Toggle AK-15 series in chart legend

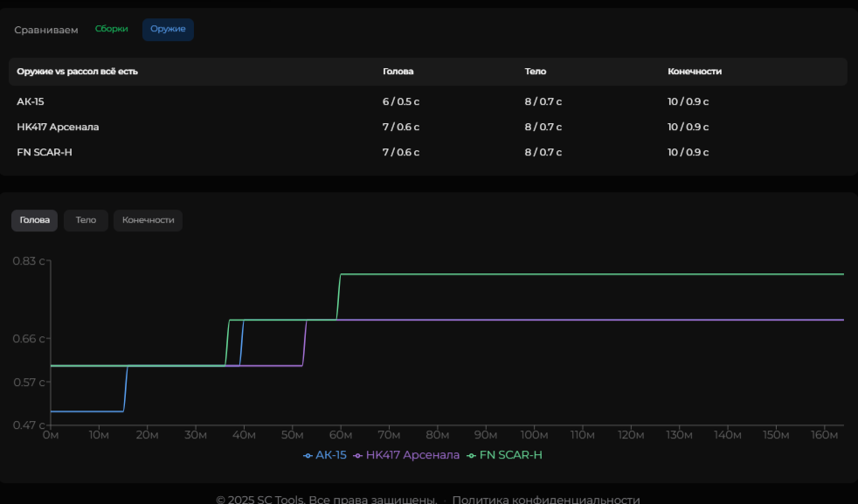click(x=325, y=455)
